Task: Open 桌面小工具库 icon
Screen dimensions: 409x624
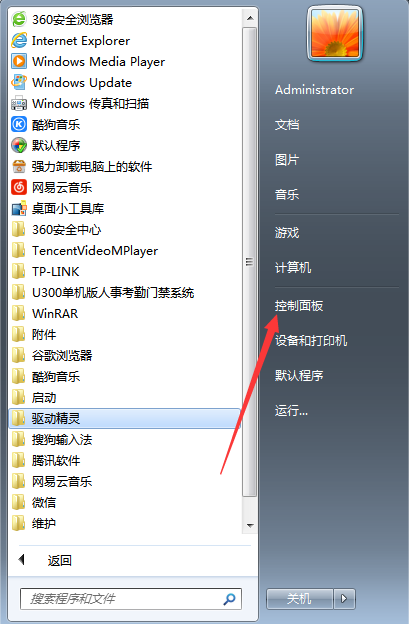Action: click(19, 208)
